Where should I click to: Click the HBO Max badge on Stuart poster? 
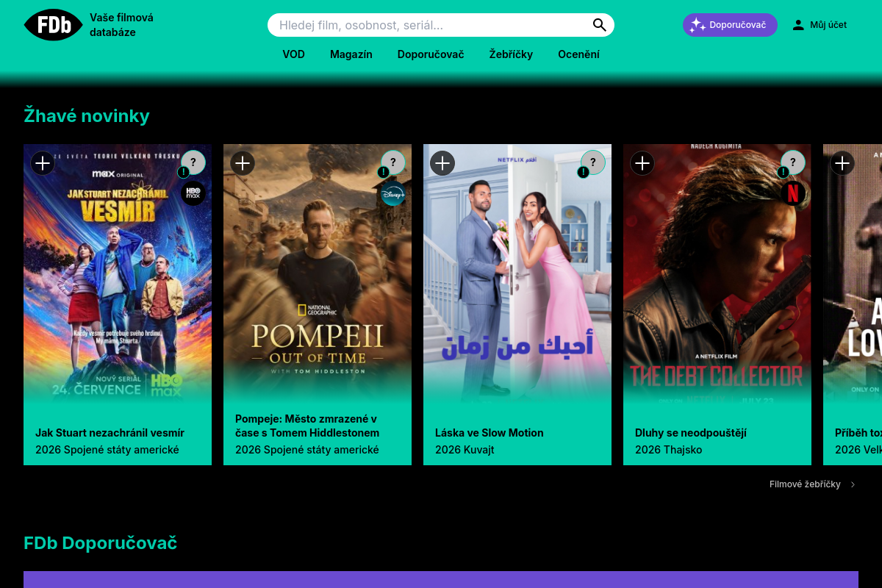tap(193, 193)
